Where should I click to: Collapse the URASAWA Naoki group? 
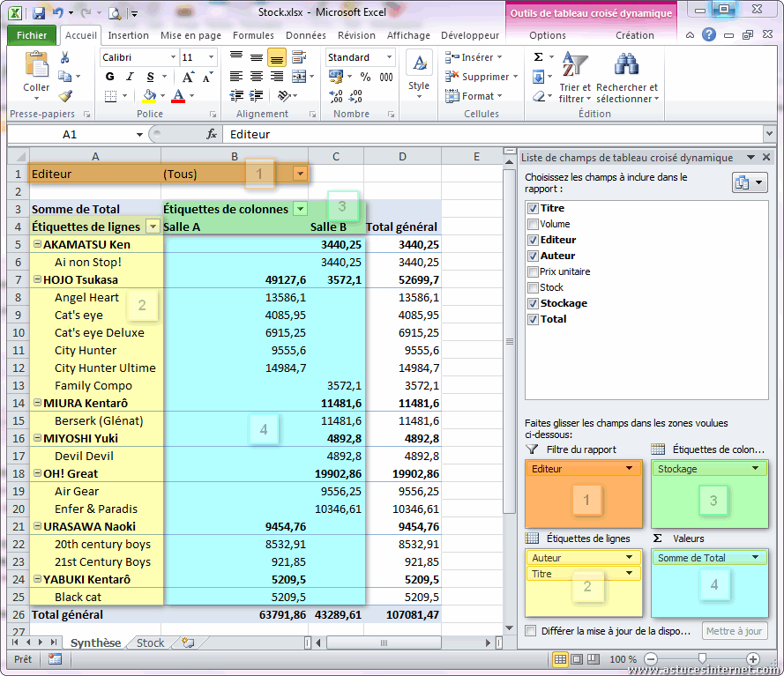(37, 526)
